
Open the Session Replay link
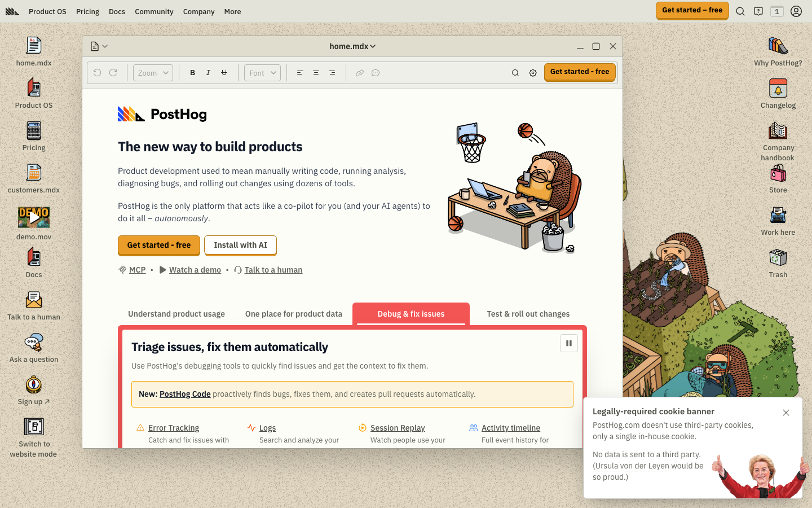398,428
